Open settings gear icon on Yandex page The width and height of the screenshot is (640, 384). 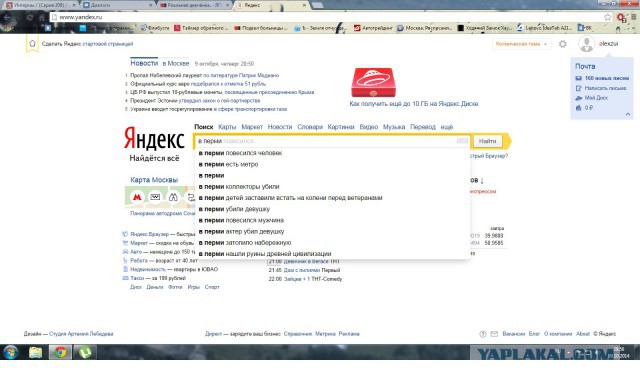pyautogui.click(x=562, y=44)
